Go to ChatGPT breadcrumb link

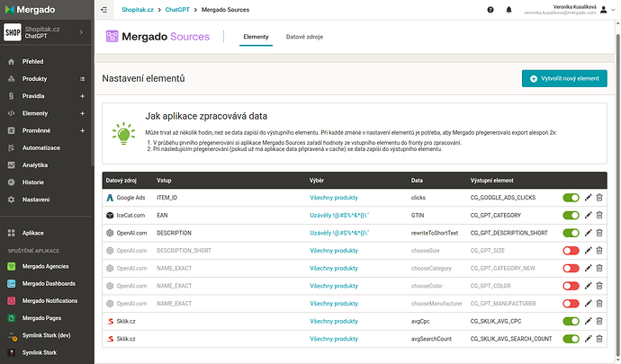(177, 10)
